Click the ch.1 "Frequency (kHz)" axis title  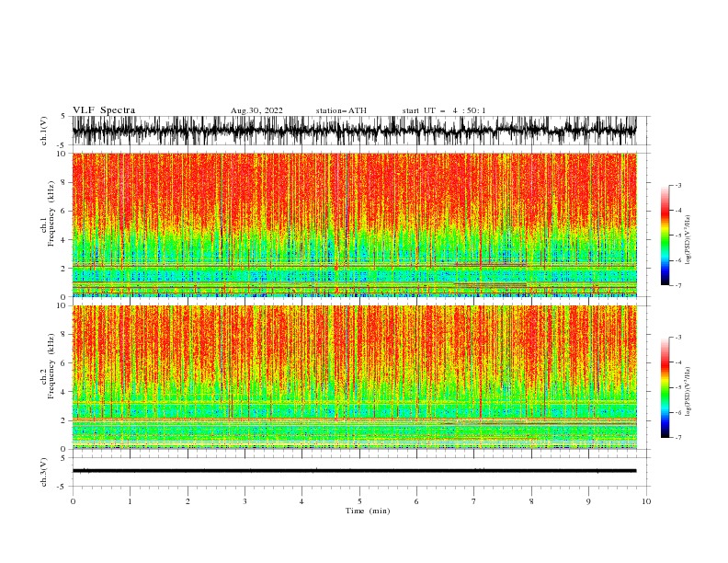point(51,214)
